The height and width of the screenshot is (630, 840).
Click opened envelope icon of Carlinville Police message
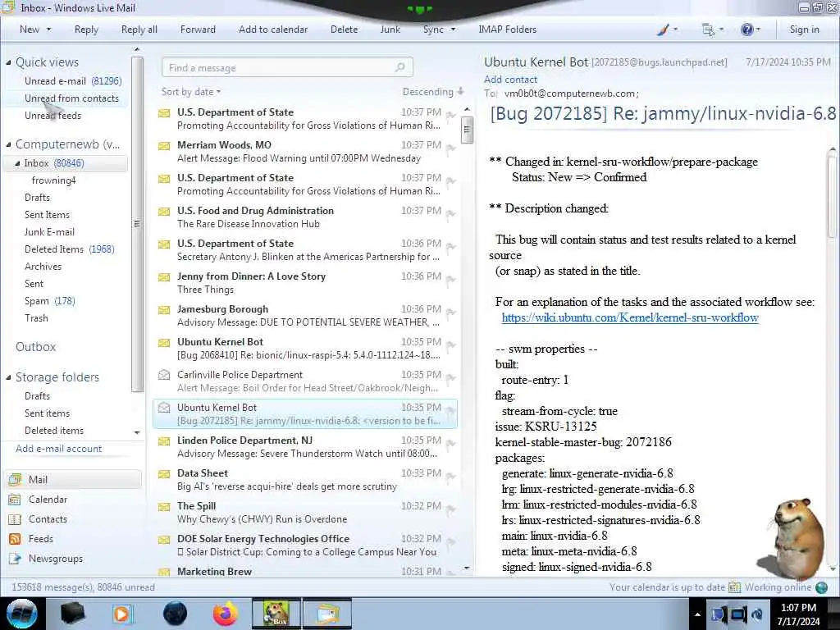(x=164, y=375)
